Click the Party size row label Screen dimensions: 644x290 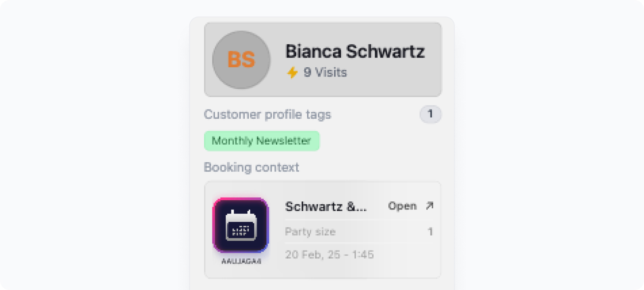(x=310, y=232)
